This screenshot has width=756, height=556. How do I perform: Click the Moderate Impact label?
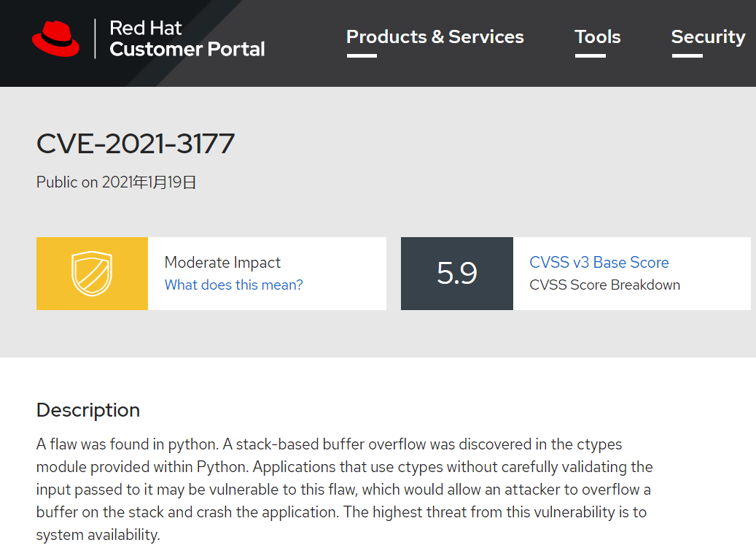[222, 262]
